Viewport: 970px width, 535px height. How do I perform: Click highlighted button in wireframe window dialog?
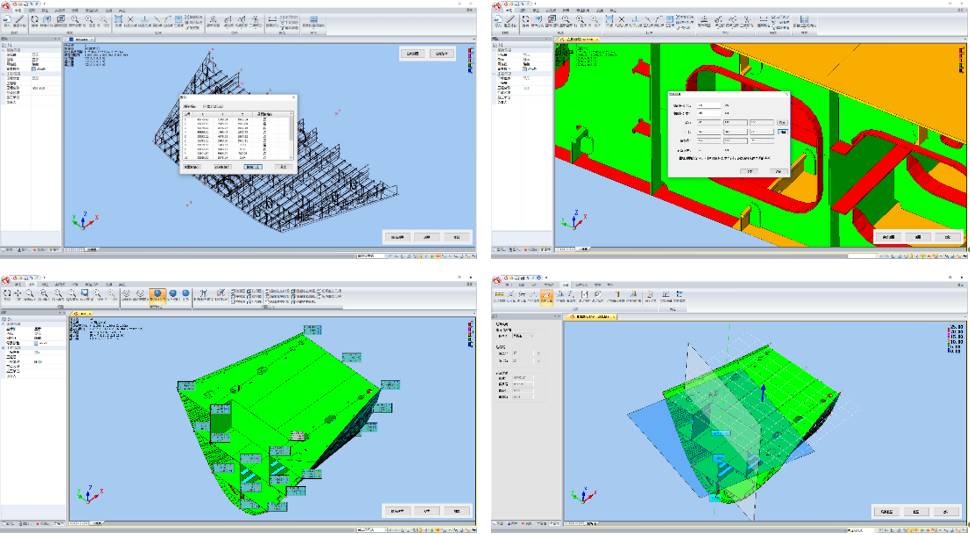pyautogui.click(x=254, y=167)
